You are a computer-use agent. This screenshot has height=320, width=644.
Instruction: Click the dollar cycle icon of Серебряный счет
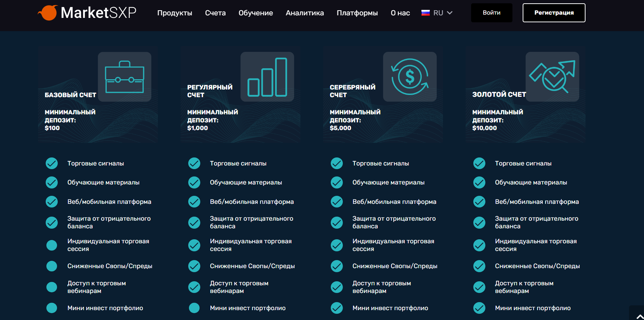click(410, 77)
